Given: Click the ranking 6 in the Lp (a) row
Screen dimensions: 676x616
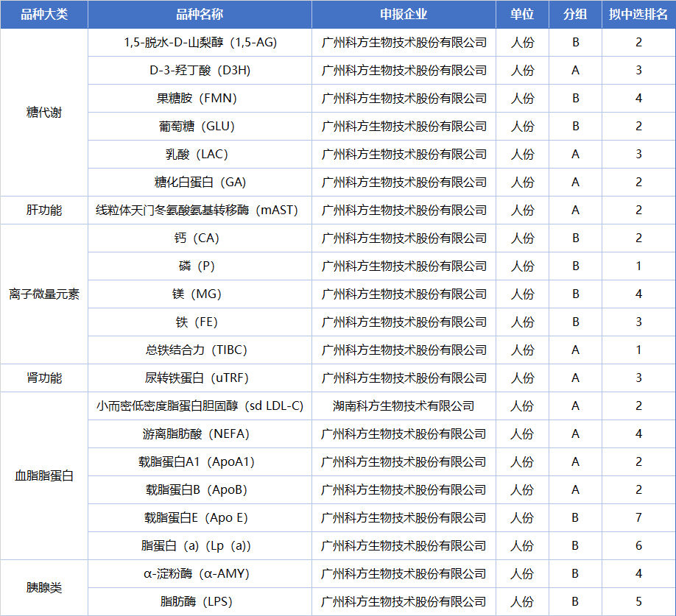Looking at the screenshot, I should (638, 546).
